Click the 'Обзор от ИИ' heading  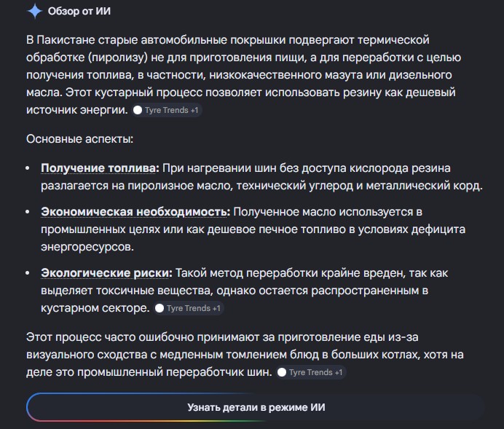point(79,11)
